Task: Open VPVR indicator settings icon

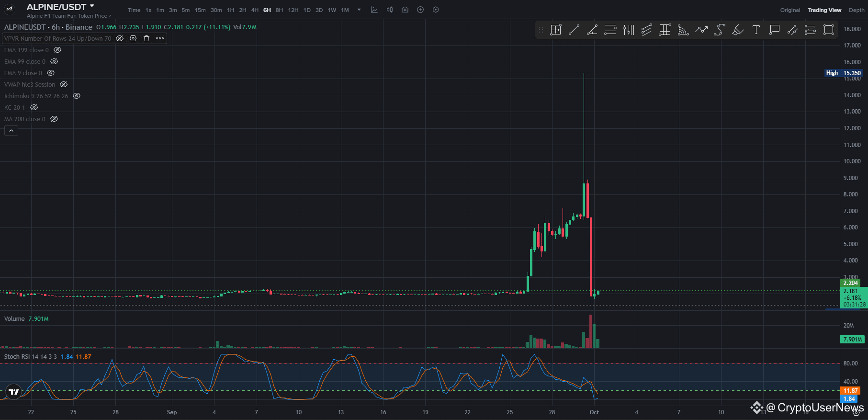Action: pos(134,38)
